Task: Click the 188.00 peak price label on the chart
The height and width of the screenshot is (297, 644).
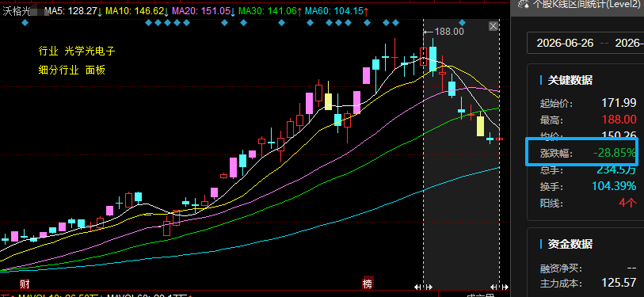Action: (449, 32)
